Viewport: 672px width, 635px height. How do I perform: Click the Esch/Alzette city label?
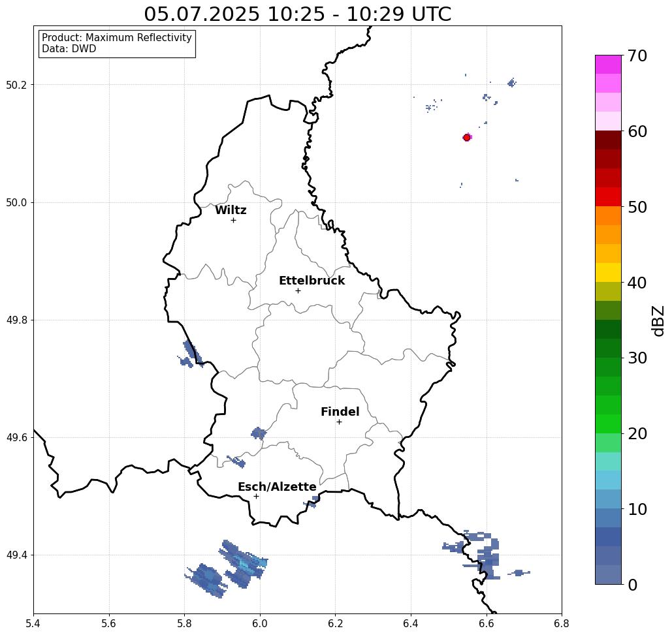click(x=277, y=487)
